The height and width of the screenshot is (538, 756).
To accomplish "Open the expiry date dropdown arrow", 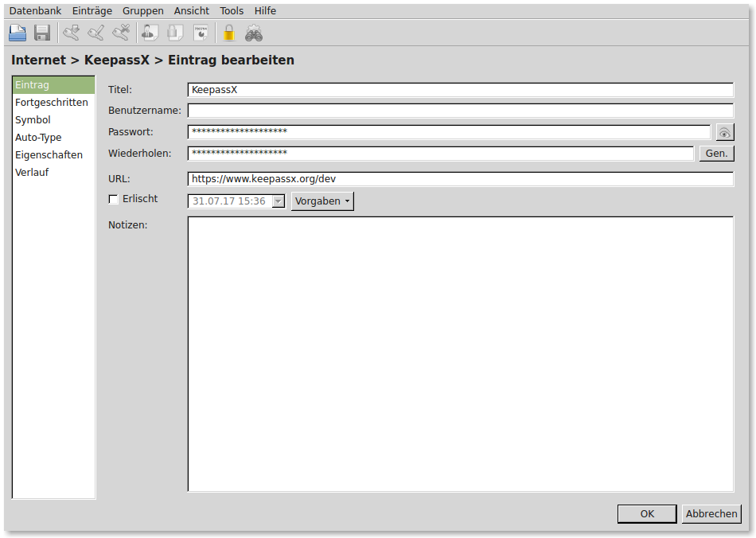I will point(279,201).
